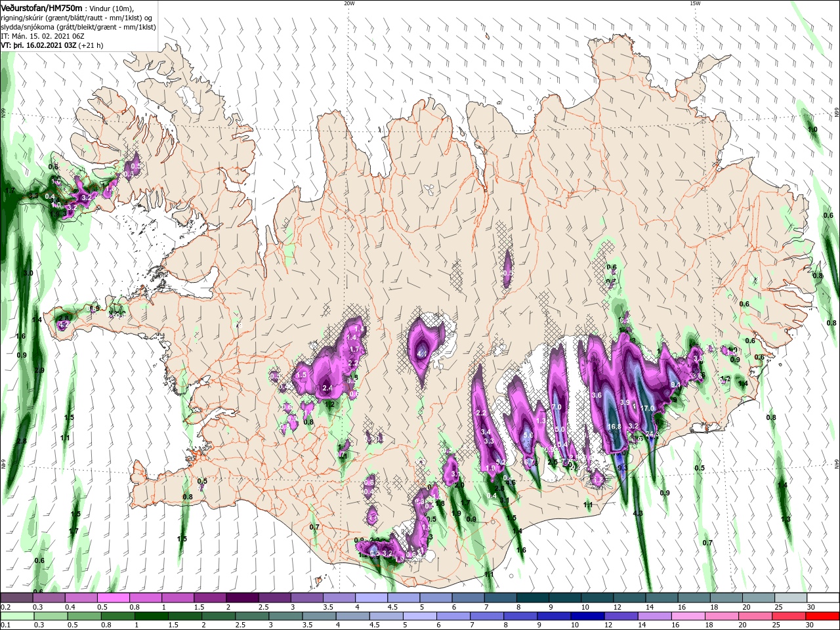
Task: Click the "15W" longitude label
Action: (x=695, y=3)
